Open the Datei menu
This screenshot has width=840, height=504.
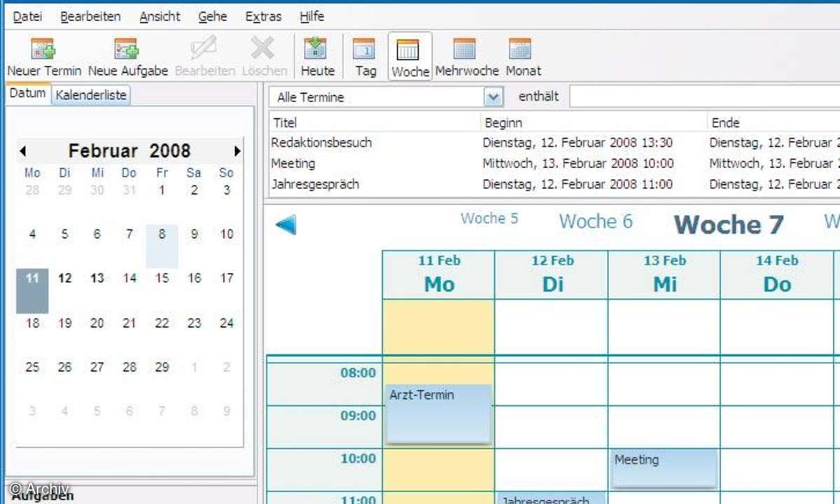(27, 16)
